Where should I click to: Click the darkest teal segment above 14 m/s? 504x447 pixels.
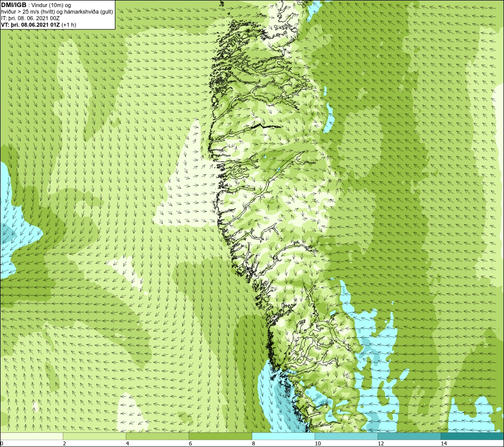(473, 436)
